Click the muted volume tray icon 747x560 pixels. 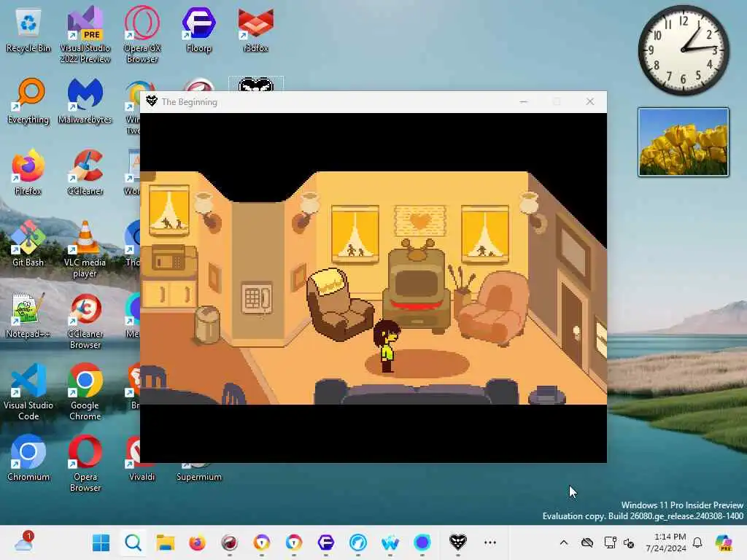[629, 542]
